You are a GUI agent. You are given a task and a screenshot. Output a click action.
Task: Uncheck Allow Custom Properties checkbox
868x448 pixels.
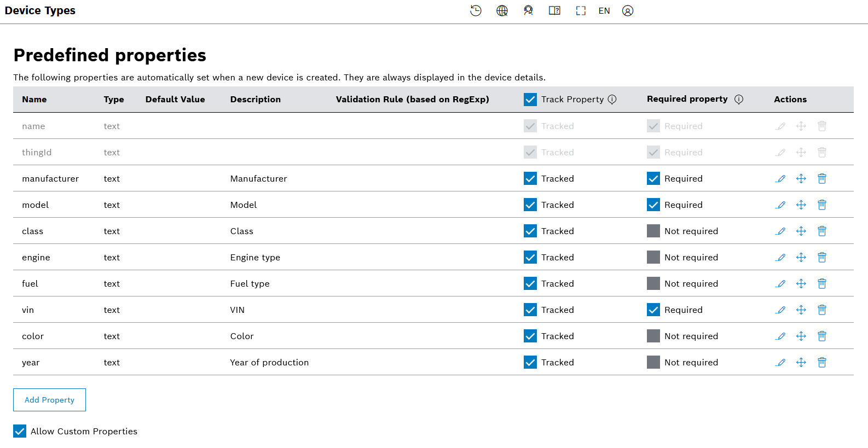[20, 431]
